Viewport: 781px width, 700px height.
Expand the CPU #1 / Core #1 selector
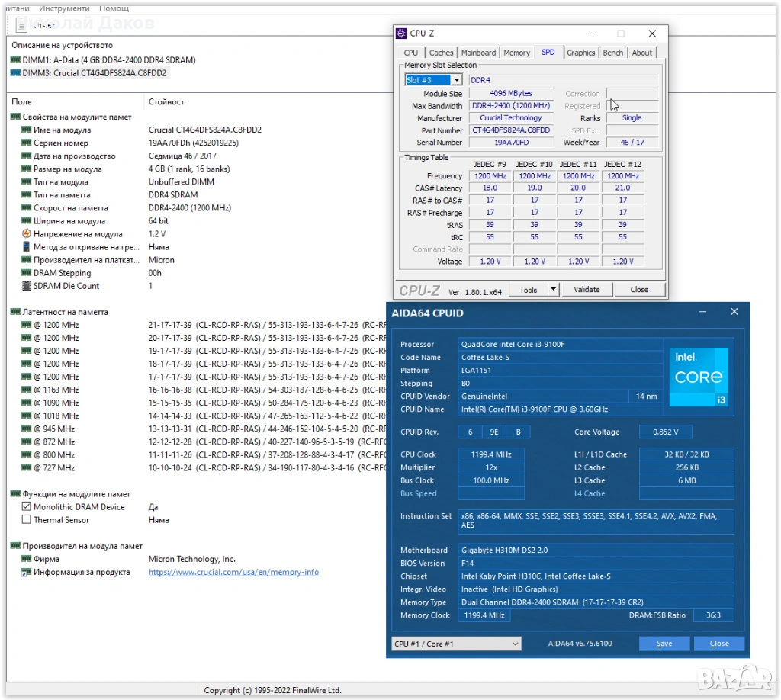515,644
